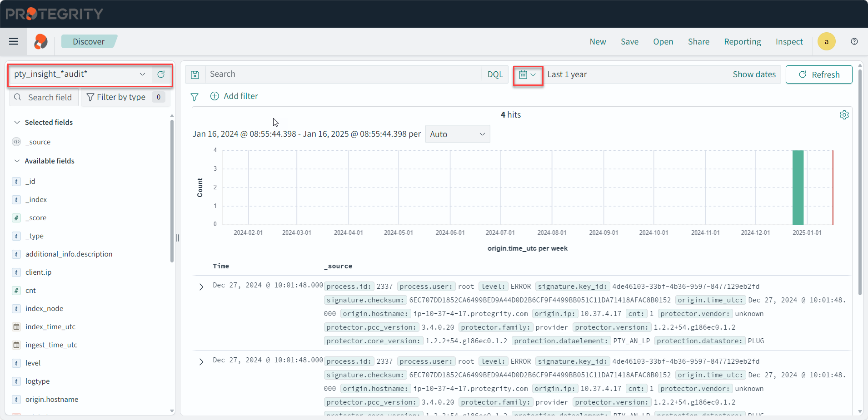Click the Refresh button
Screen dimensions: 868x420
[x=818, y=75]
